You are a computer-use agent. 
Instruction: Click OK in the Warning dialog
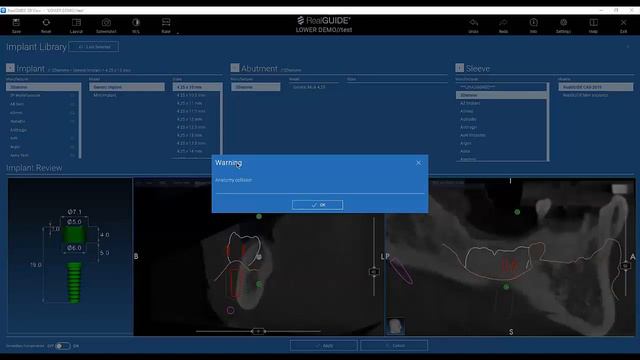point(318,205)
